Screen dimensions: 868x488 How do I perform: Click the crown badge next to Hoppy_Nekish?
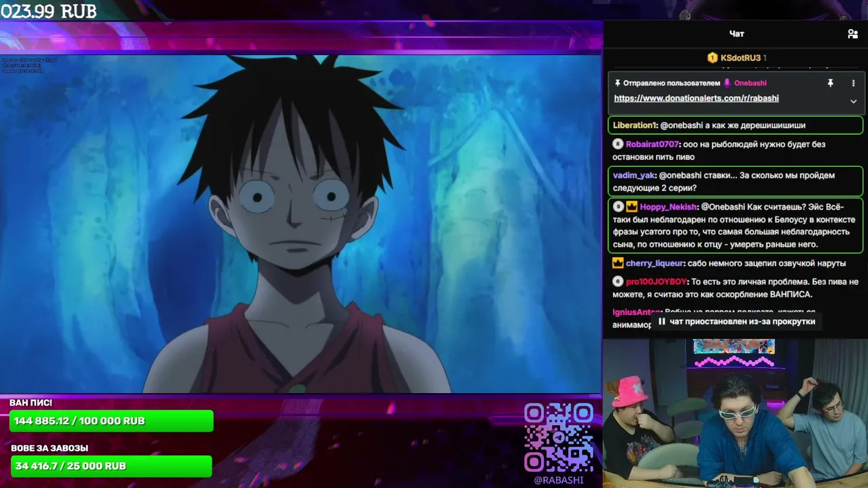coord(631,207)
